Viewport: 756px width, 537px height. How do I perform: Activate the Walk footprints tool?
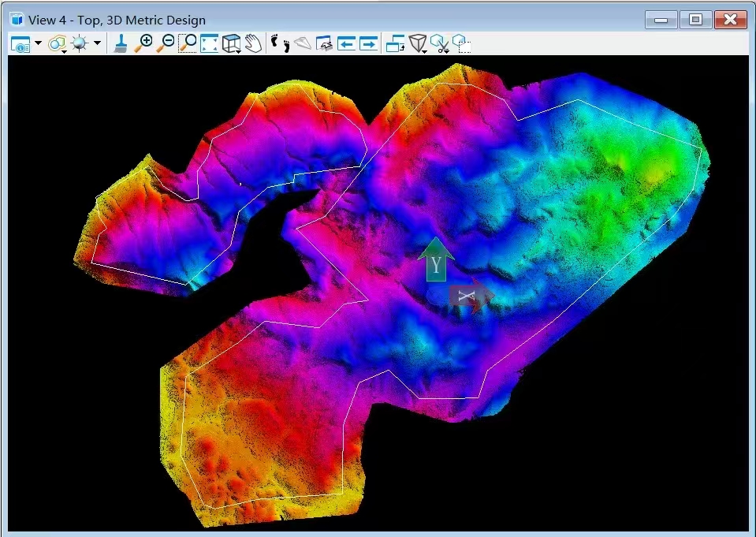coord(280,43)
